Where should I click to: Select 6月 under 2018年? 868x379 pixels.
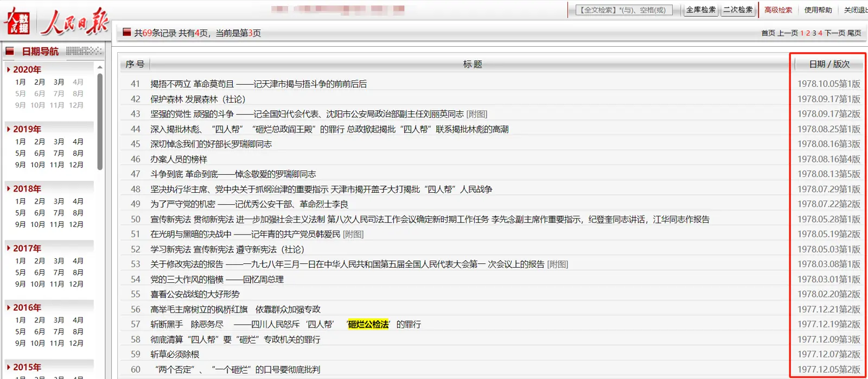40,213
